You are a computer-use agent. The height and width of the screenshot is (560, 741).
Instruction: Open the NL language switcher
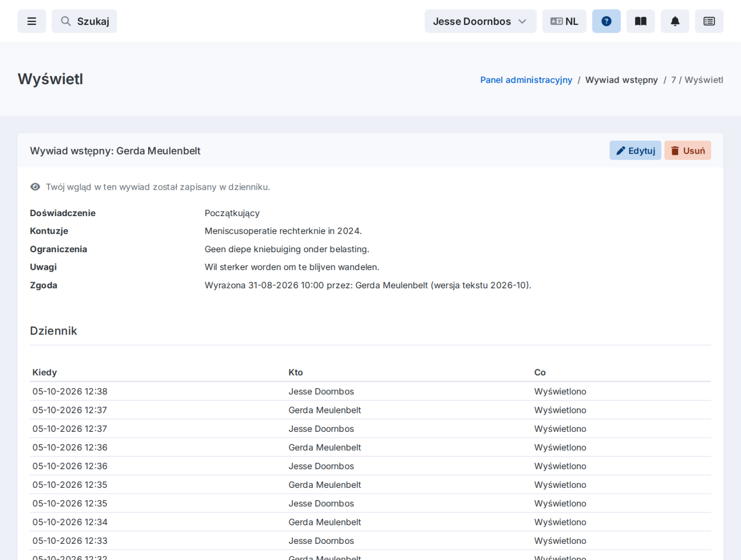564,21
